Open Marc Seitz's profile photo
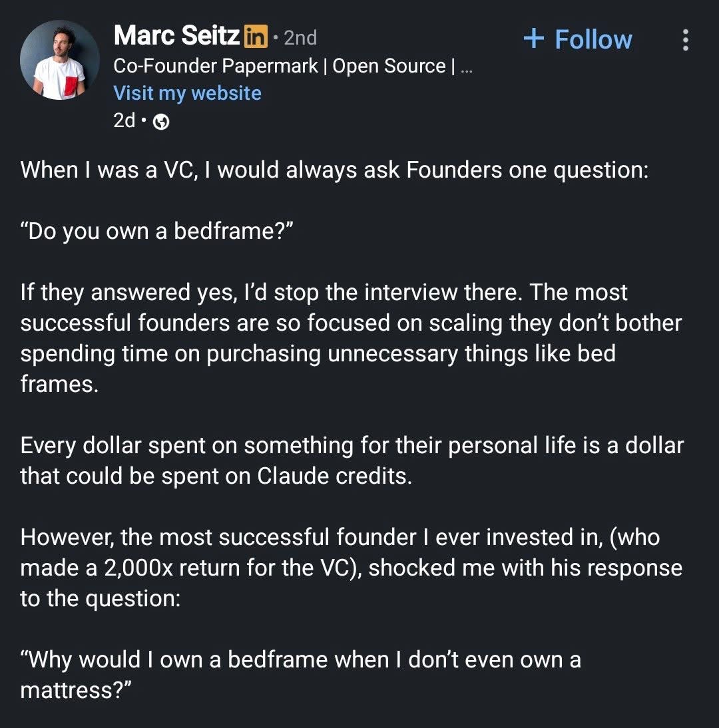 (x=60, y=60)
